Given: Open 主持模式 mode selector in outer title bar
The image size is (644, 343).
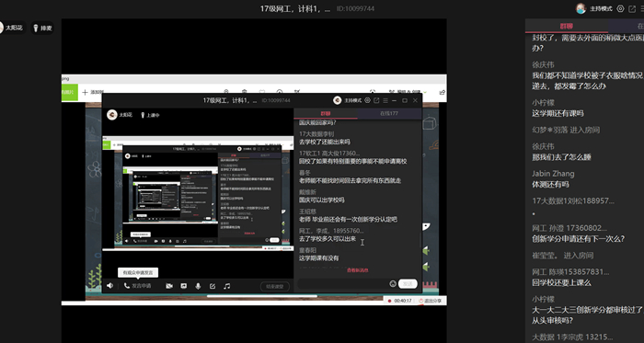Looking at the screenshot, I should tap(601, 8).
